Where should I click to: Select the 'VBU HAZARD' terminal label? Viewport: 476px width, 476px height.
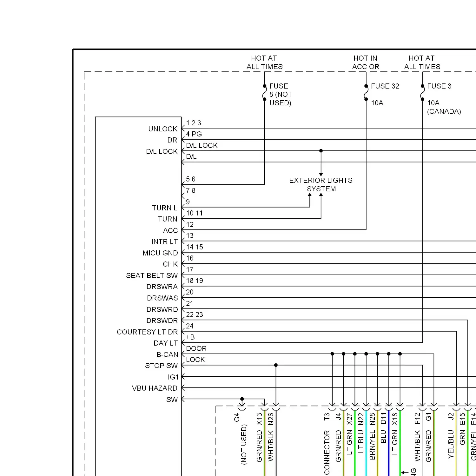(x=155, y=388)
